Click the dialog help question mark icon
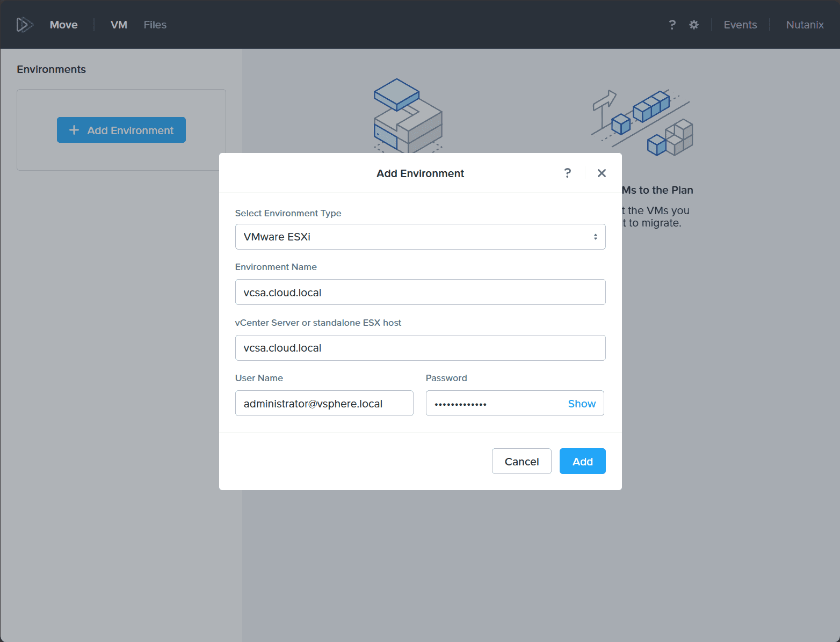The width and height of the screenshot is (840, 642). click(568, 173)
